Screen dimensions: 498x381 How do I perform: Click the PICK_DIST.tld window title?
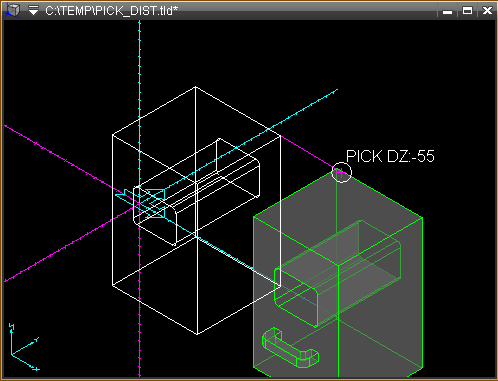tap(111, 11)
